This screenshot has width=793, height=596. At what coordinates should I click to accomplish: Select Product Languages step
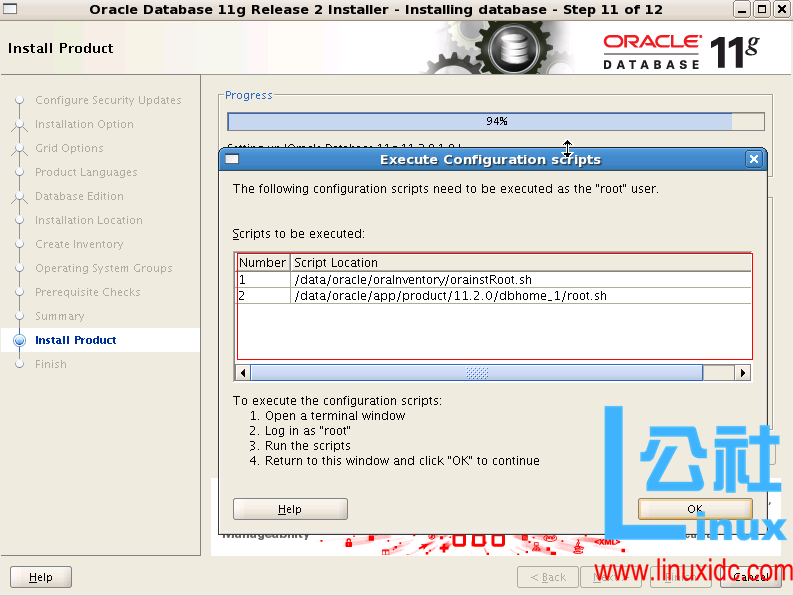pyautogui.click(x=86, y=172)
